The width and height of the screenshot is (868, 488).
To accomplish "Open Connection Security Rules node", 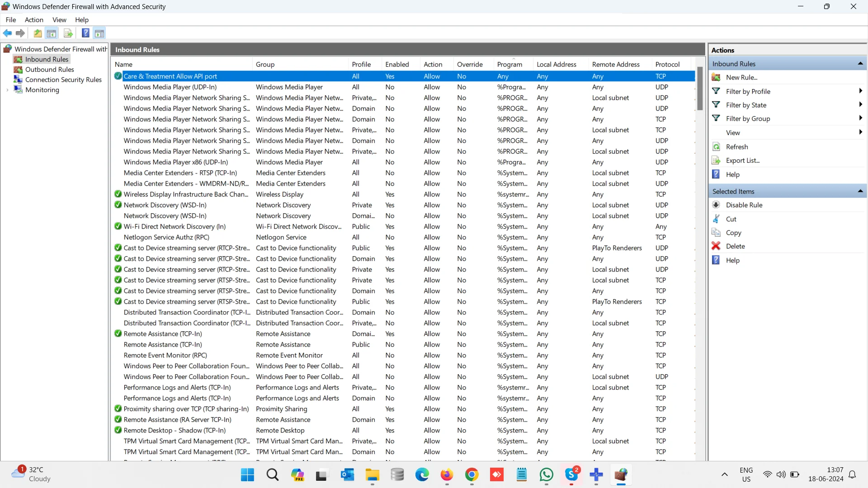I will coord(63,80).
